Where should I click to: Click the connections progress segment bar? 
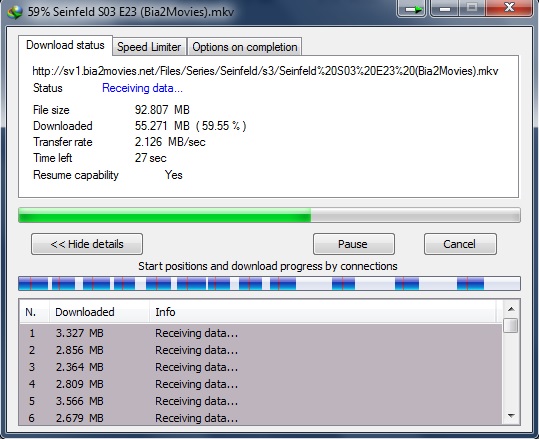coord(269,284)
